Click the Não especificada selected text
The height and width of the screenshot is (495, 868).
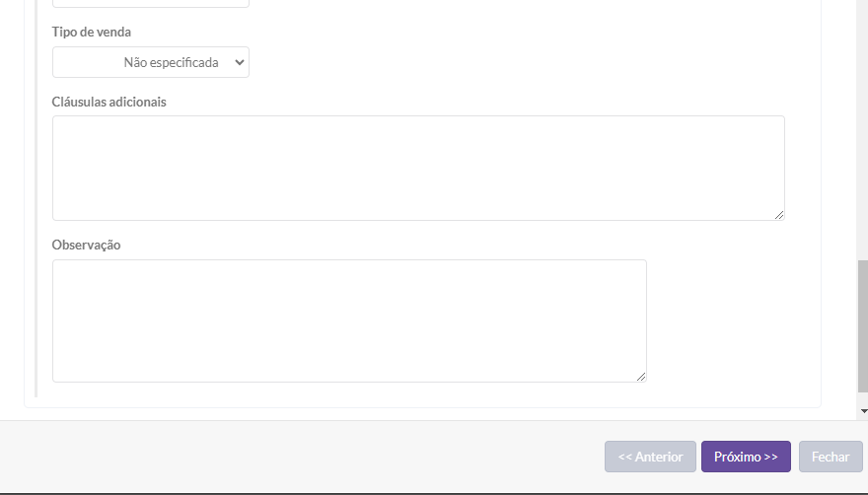(x=171, y=62)
